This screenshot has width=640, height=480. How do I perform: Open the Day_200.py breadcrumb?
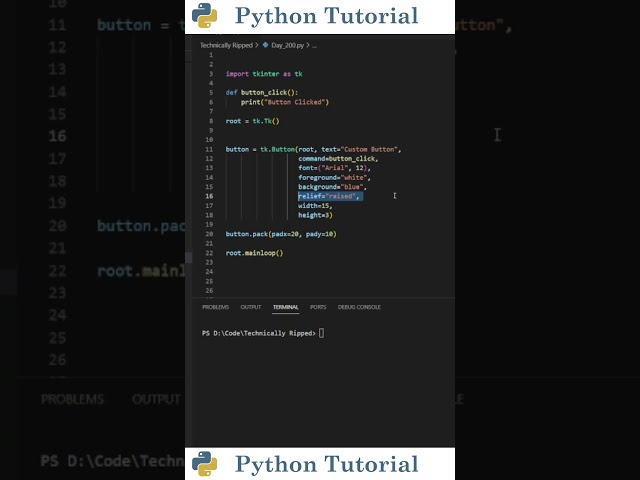click(x=287, y=45)
